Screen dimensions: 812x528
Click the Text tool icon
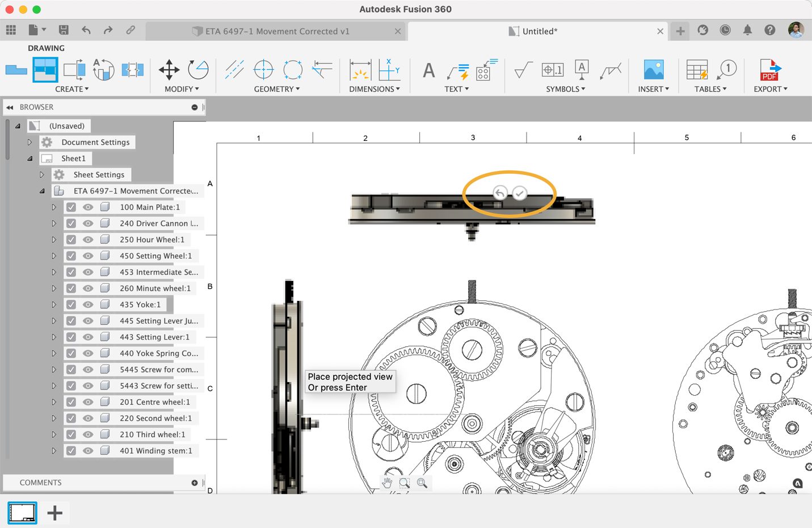point(429,70)
